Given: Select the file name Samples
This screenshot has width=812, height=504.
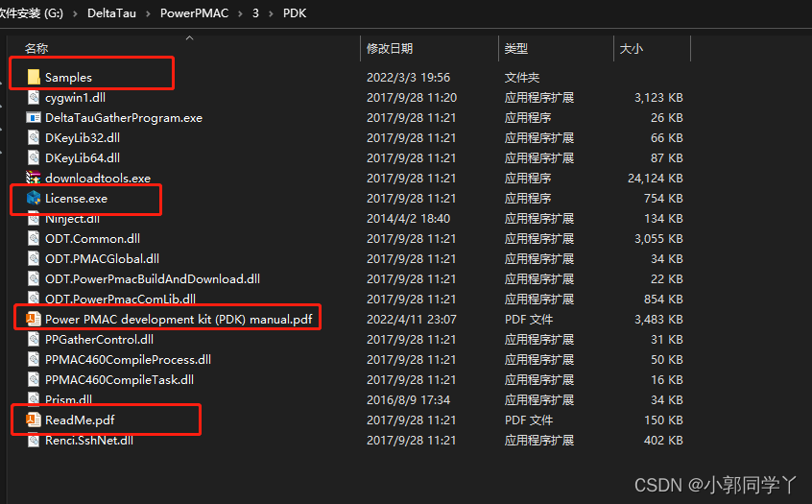Looking at the screenshot, I should tap(68, 77).
